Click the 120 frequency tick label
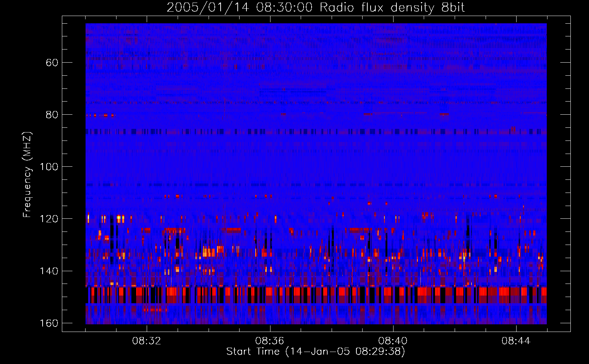Viewport: 589px width, 364px height. coord(49,219)
